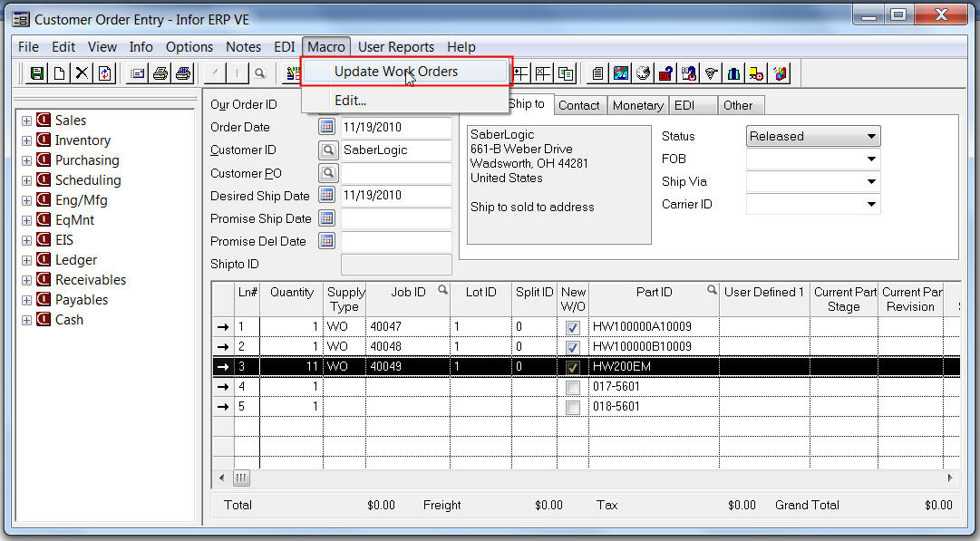
Task: Expand the Purchasing tree node
Action: click(x=27, y=160)
